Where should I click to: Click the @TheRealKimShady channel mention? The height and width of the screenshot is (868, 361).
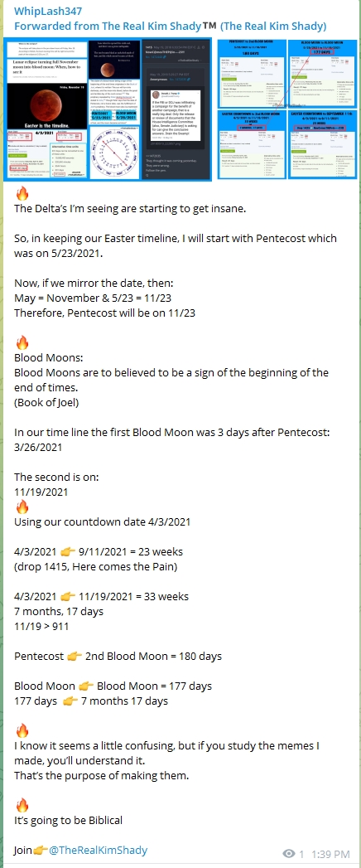tap(99, 850)
